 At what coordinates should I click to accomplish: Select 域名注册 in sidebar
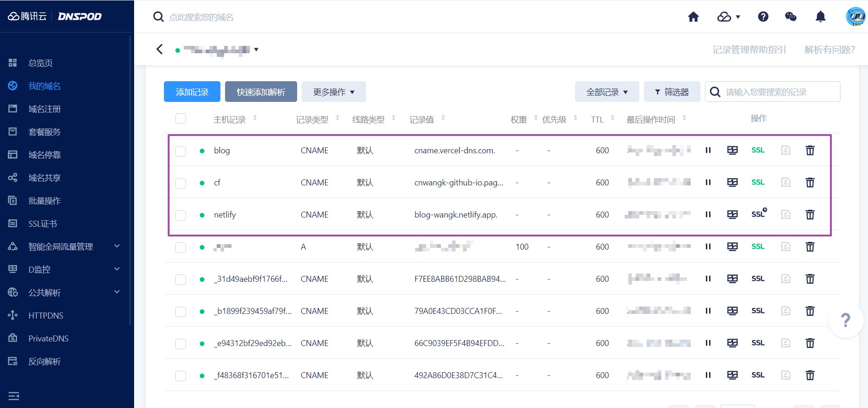[44, 109]
